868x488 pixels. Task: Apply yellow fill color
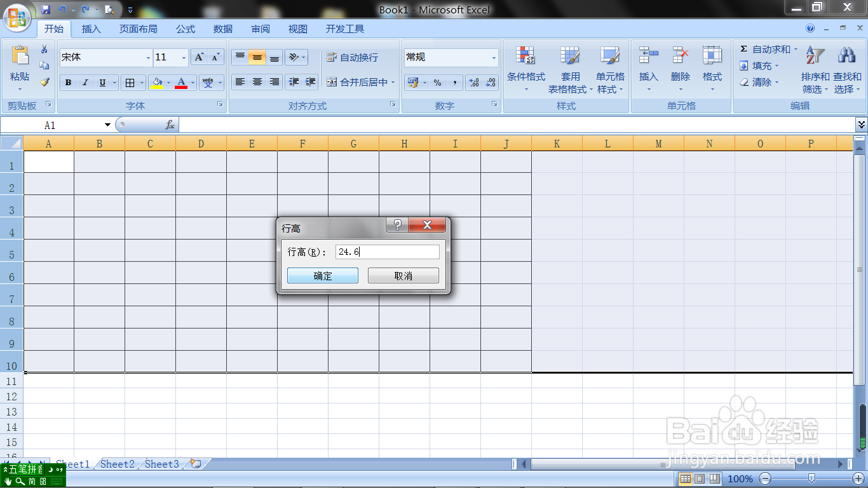pyautogui.click(x=158, y=83)
